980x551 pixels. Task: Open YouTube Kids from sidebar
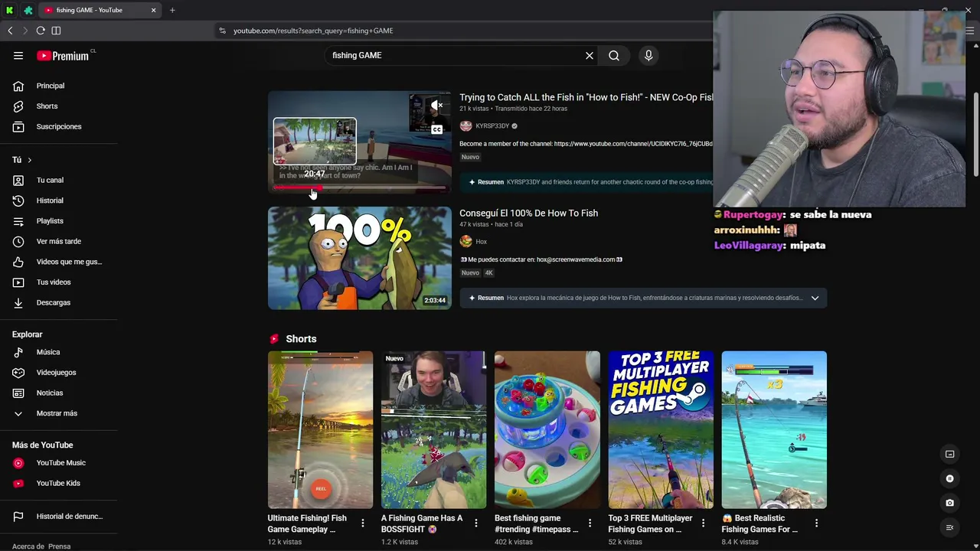click(x=58, y=483)
